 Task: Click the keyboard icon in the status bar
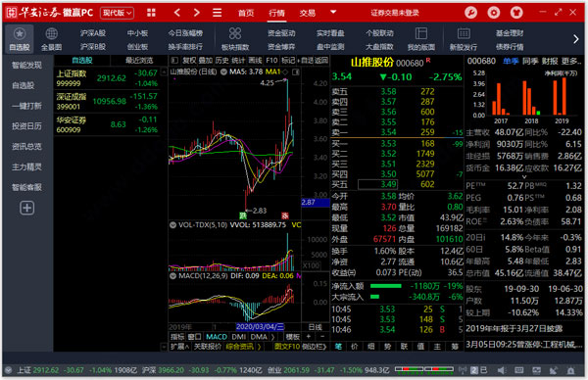[x=519, y=370]
